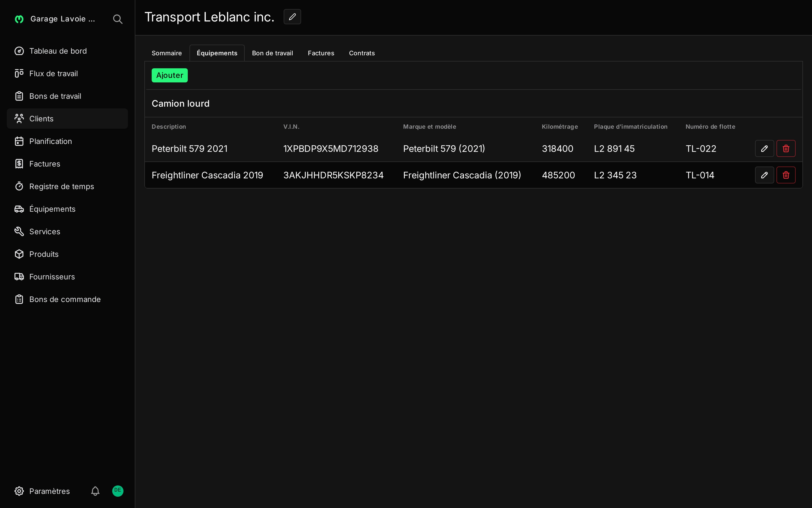Open Flux de travail page
The width and height of the screenshot is (812, 508).
tap(67, 74)
